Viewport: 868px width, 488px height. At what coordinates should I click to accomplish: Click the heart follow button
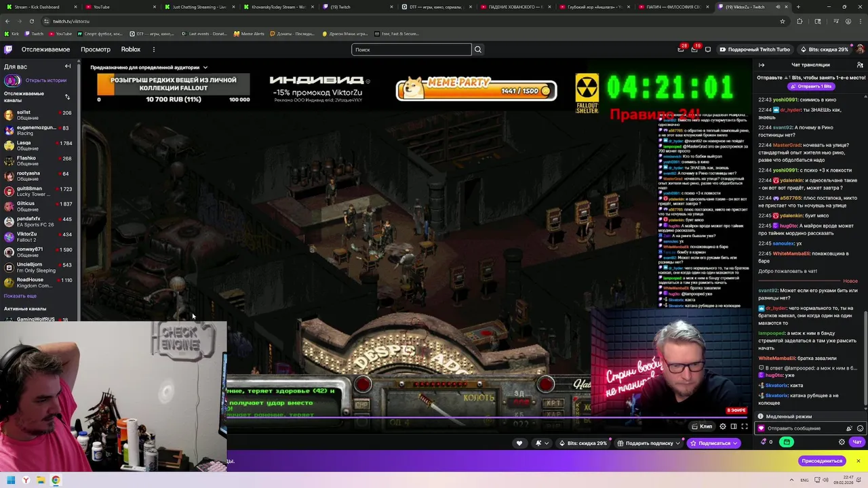point(519,443)
